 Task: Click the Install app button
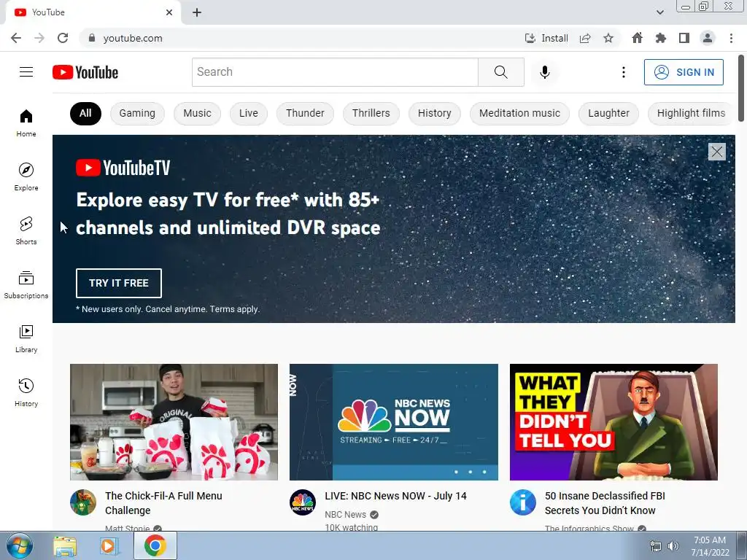[546, 38]
